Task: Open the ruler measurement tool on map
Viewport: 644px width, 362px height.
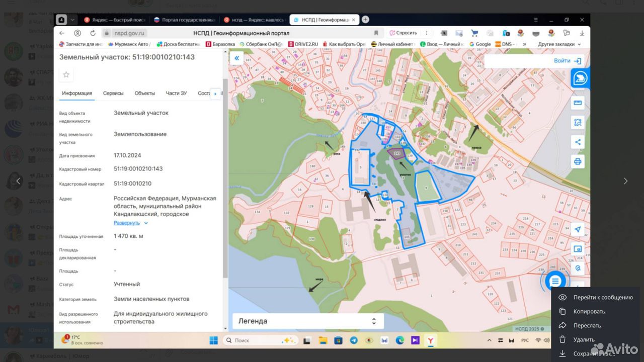Action: [578, 104]
